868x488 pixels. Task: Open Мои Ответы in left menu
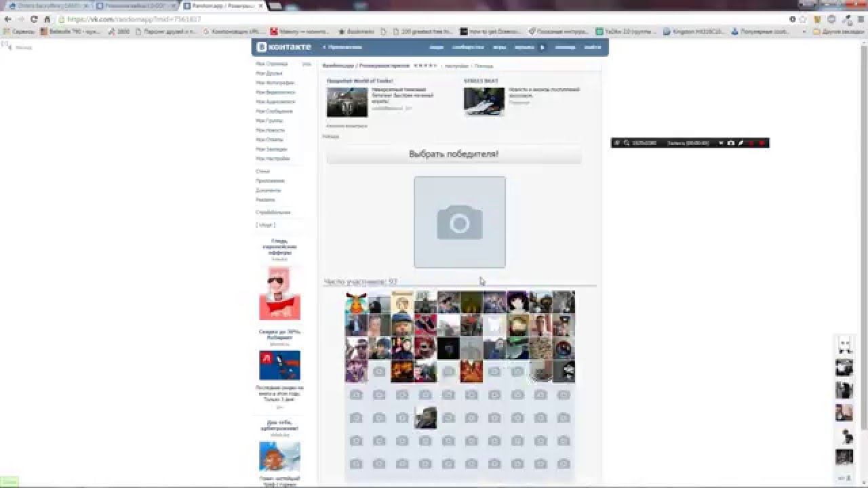269,140
